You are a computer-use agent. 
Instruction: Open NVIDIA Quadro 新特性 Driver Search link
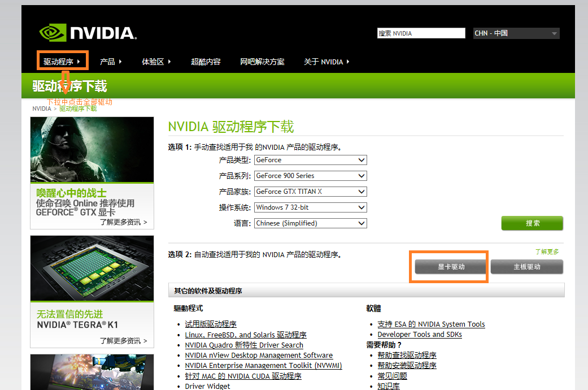pyautogui.click(x=244, y=345)
